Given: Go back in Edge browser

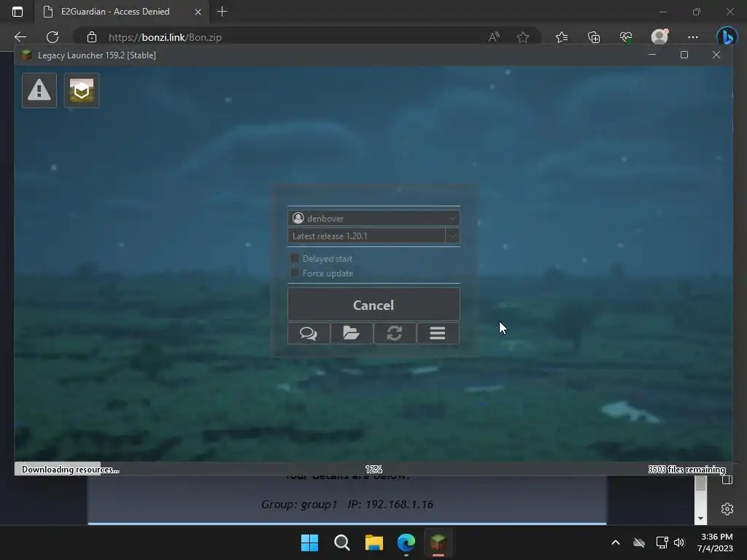Looking at the screenshot, I should pos(20,37).
